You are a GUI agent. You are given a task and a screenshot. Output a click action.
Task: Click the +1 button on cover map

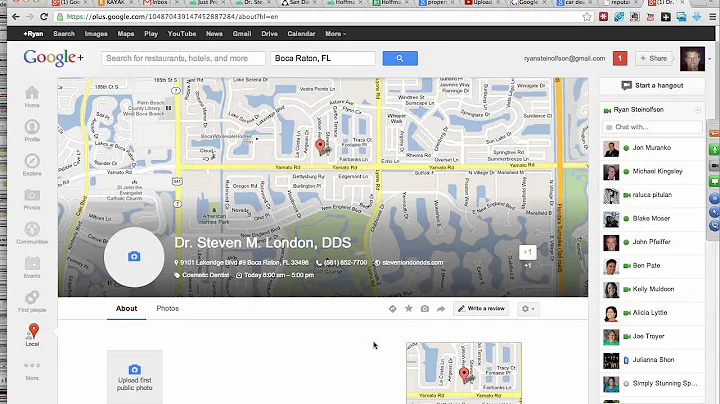528,252
